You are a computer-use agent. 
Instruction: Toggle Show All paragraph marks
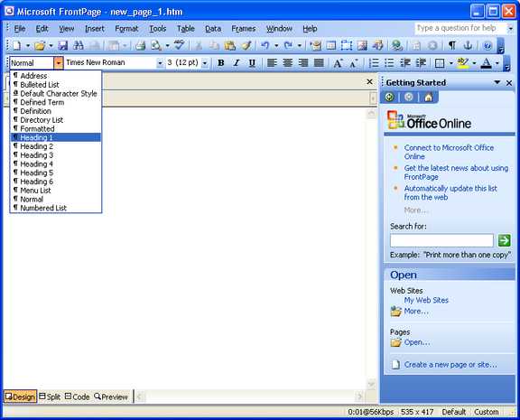(452, 45)
